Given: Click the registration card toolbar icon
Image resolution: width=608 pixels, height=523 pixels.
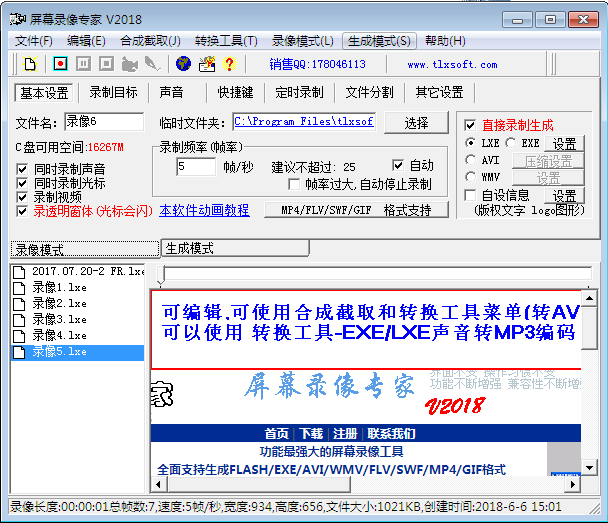Looking at the screenshot, I should pos(207,64).
